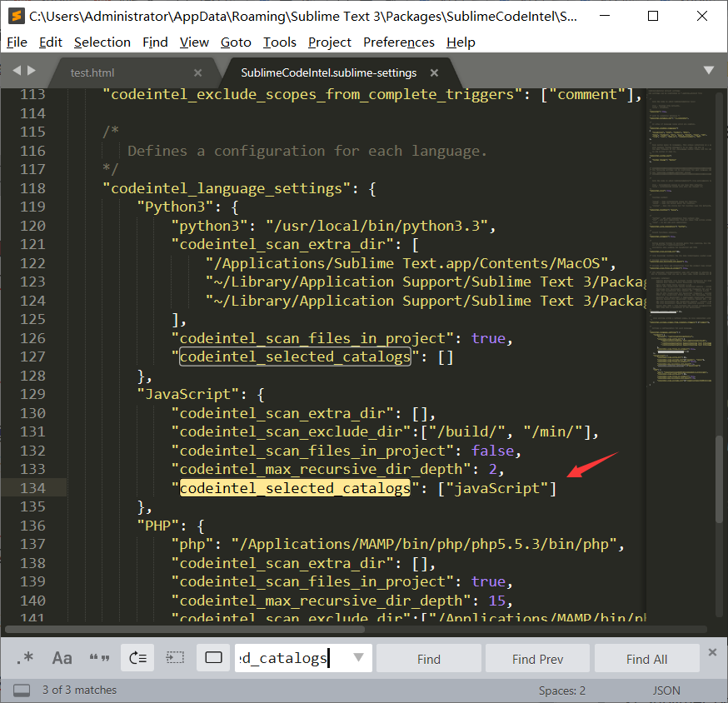
Task: Open the Help menu
Action: point(461,42)
